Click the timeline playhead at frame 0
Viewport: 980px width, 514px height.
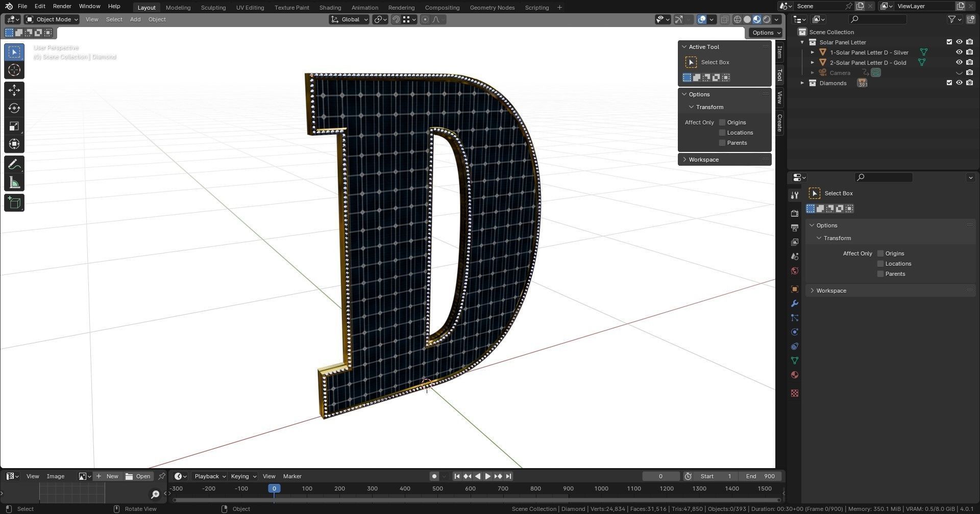click(274, 489)
